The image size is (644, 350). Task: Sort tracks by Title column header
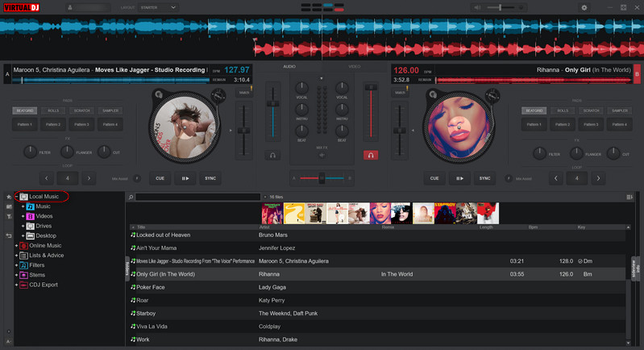tap(141, 227)
